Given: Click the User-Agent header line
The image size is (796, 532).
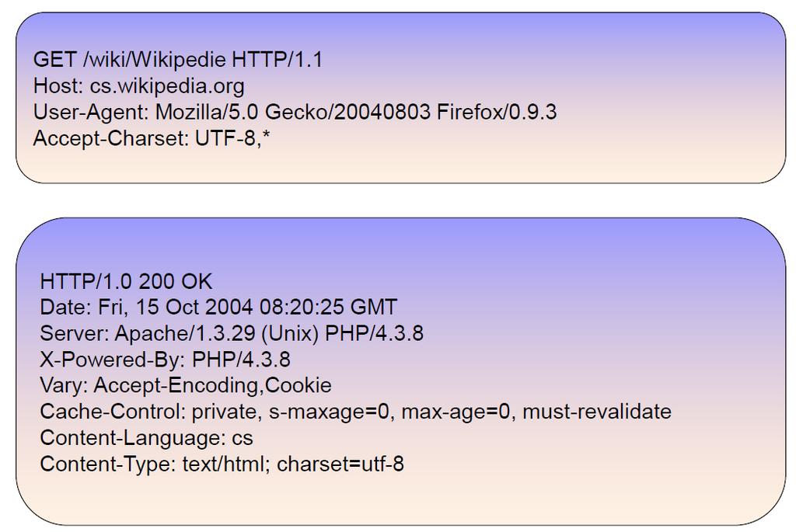Looking at the screenshot, I should pyautogui.click(x=295, y=112).
